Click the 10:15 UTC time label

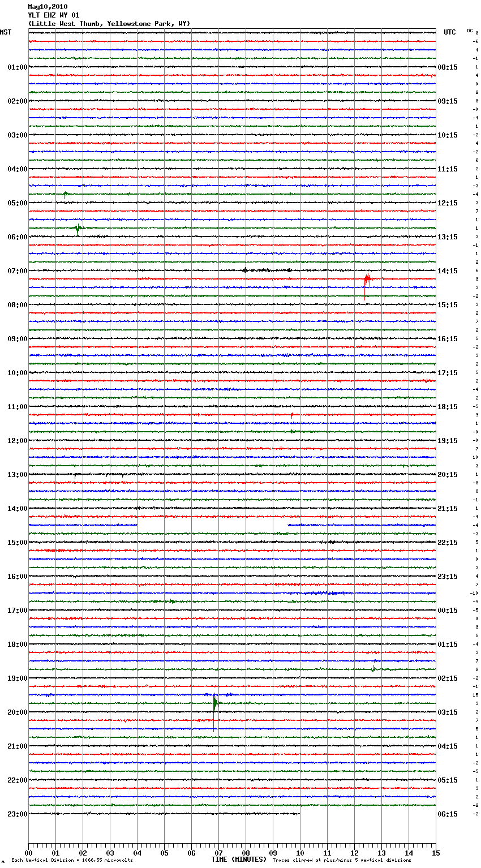click(x=448, y=135)
